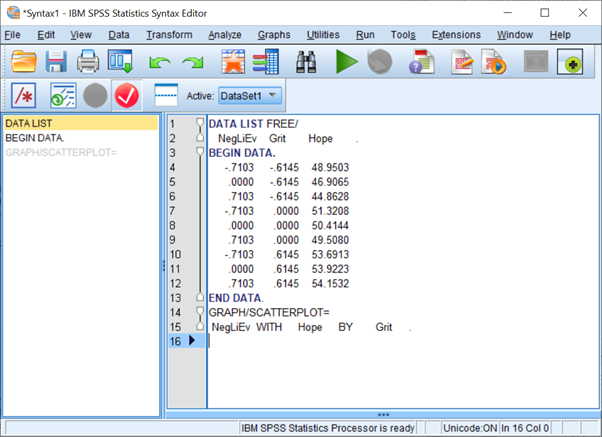Collapse the GRAPH/SCATTERPLOT block on line 14

click(x=200, y=312)
